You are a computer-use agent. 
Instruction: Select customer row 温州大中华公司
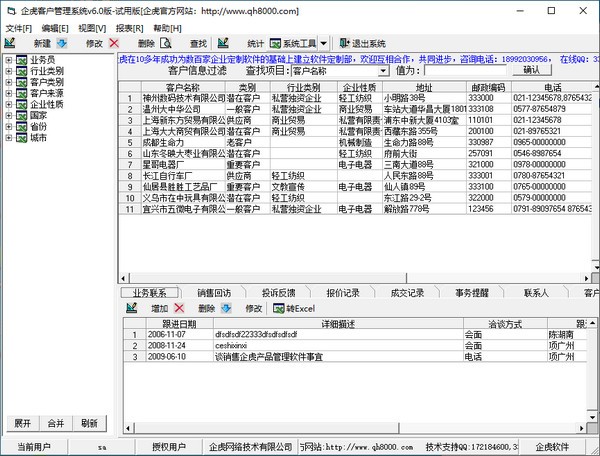(356, 109)
